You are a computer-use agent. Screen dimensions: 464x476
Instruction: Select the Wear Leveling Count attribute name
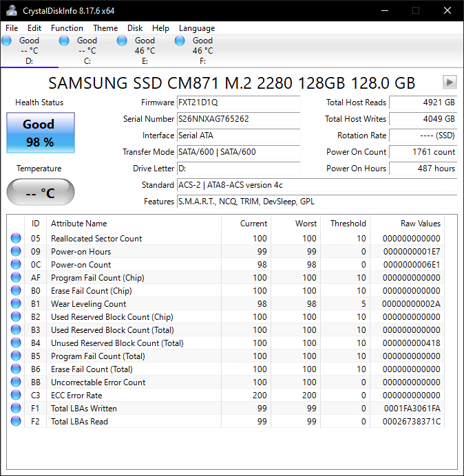[88, 304]
